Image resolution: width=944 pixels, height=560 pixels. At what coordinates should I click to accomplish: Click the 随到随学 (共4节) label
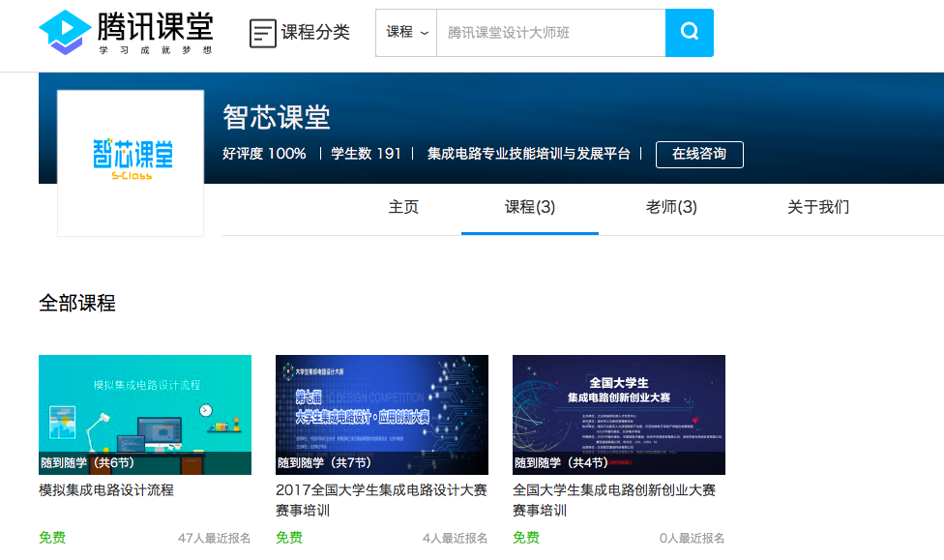pyautogui.click(x=561, y=462)
